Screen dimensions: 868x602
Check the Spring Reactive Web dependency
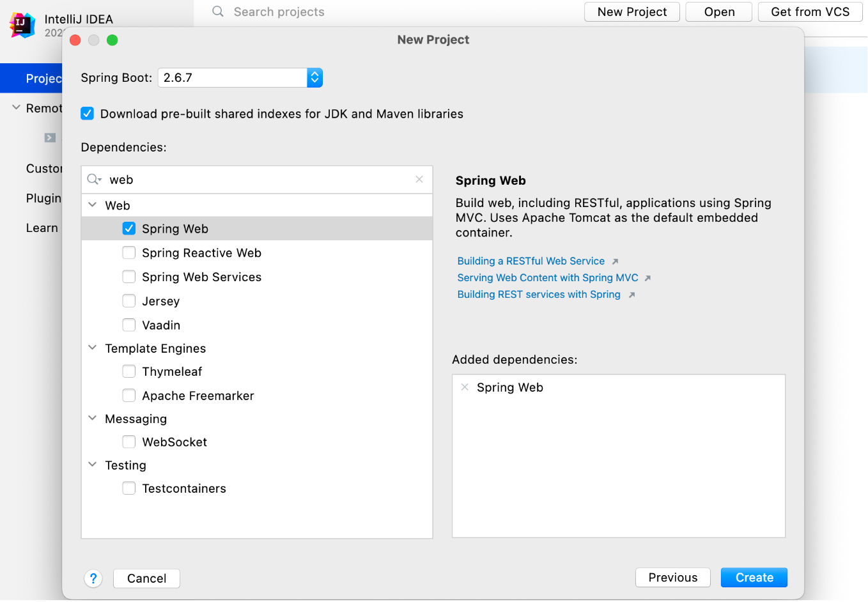click(129, 252)
